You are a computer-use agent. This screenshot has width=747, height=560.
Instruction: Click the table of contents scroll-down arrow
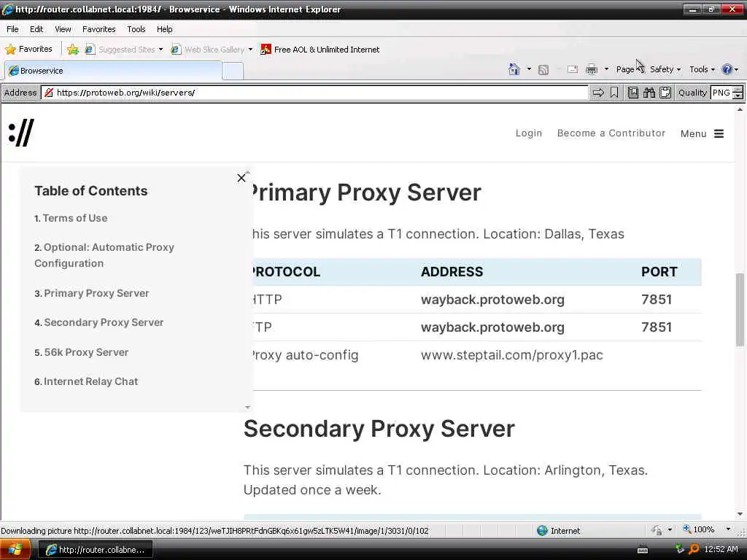pyautogui.click(x=247, y=408)
